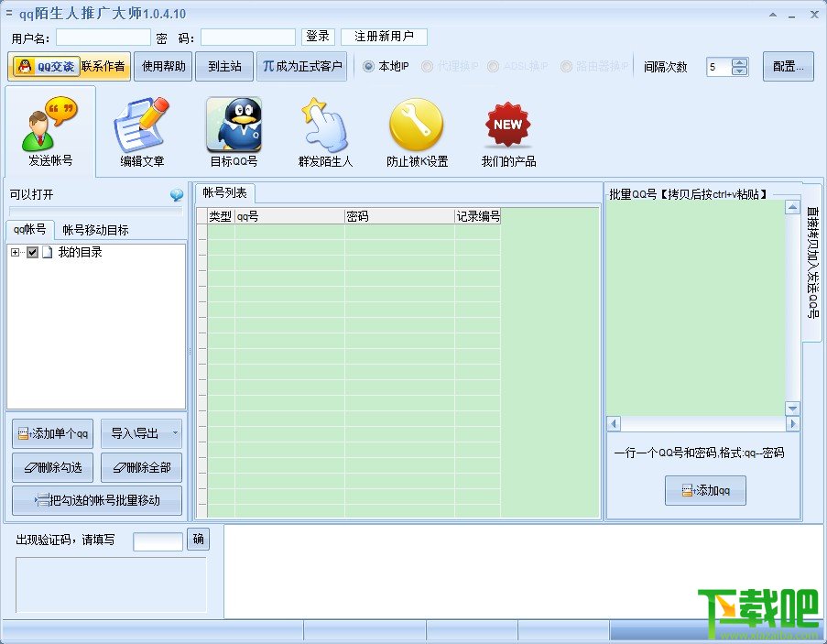Click the 记录编号 column header

(x=478, y=215)
